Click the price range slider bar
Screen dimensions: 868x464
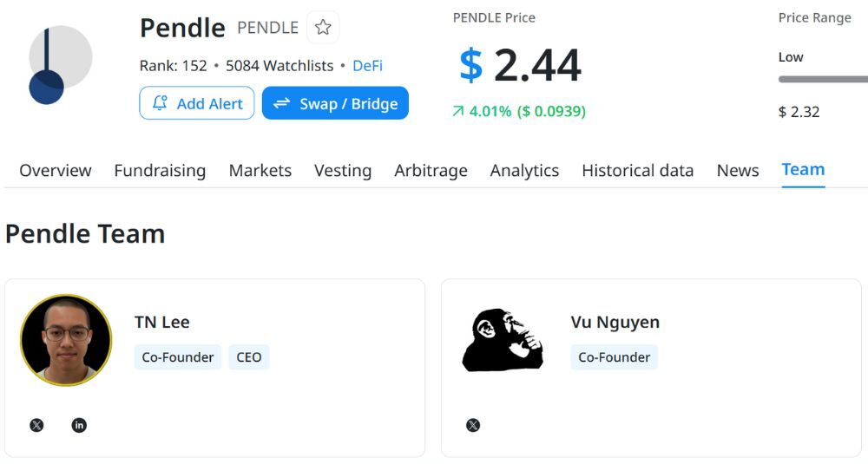[823, 79]
